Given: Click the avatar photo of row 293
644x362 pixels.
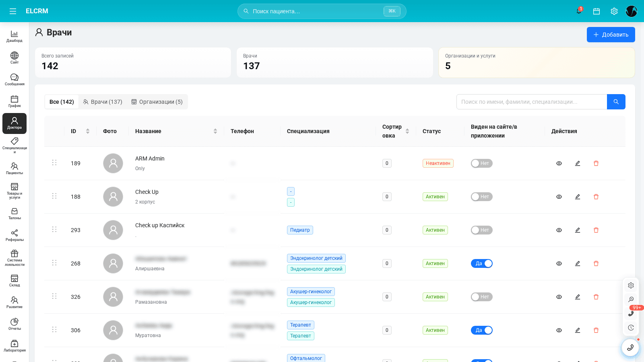Looking at the screenshot, I should coord(113,230).
